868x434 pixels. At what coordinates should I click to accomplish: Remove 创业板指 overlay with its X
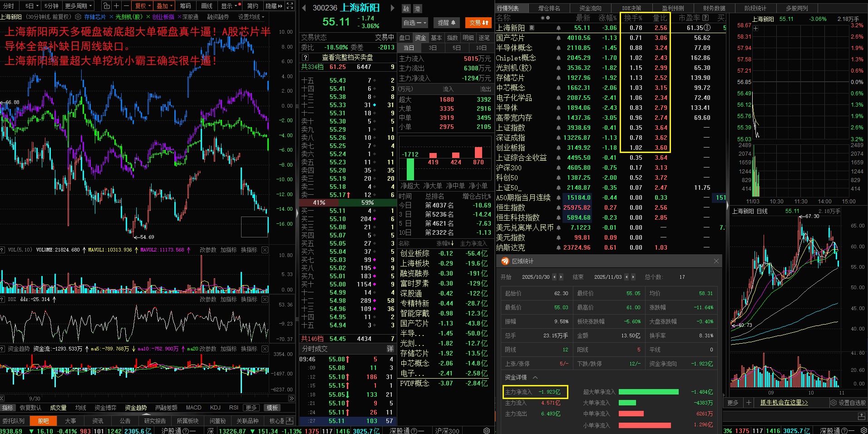[x=179, y=17]
